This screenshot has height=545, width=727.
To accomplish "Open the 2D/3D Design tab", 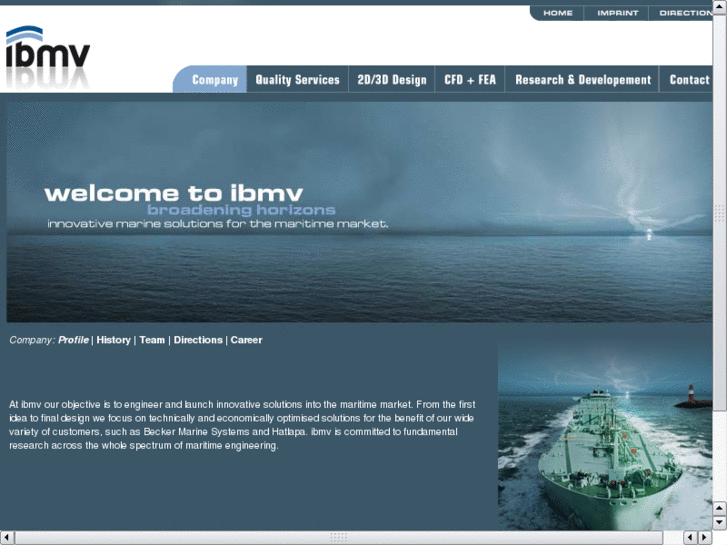I will (x=392, y=80).
